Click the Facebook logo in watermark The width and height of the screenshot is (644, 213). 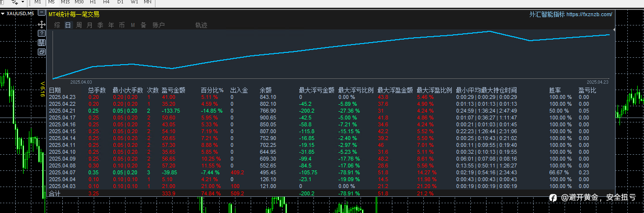553,198
